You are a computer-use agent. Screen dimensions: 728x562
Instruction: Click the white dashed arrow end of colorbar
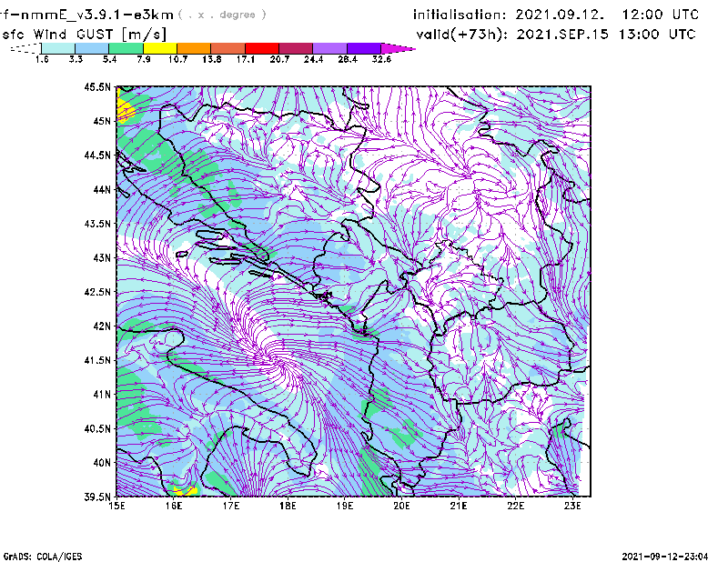point(25,48)
